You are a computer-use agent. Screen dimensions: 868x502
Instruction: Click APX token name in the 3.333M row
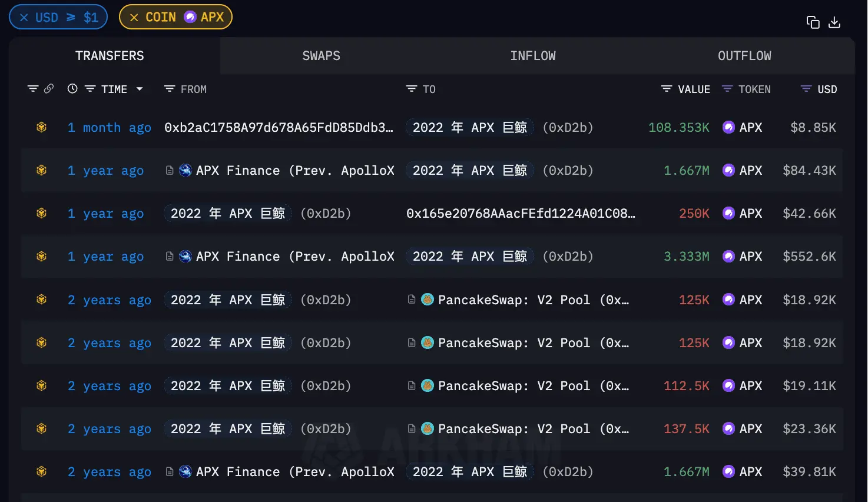point(751,257)
